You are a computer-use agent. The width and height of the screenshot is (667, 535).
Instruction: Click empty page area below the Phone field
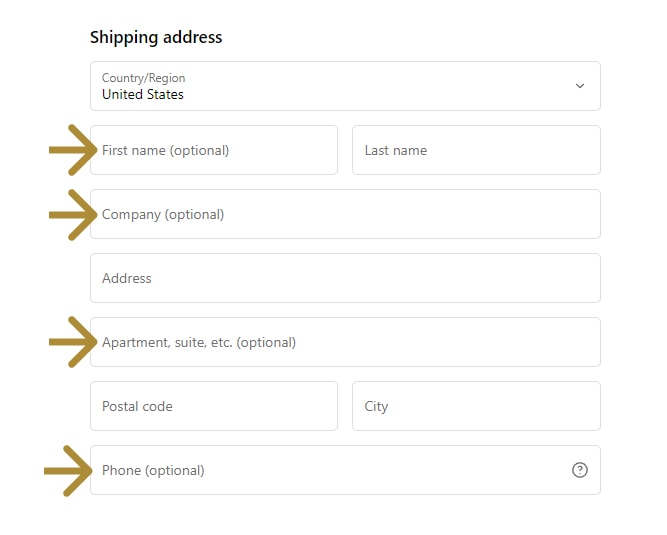(x=345, y=515)
